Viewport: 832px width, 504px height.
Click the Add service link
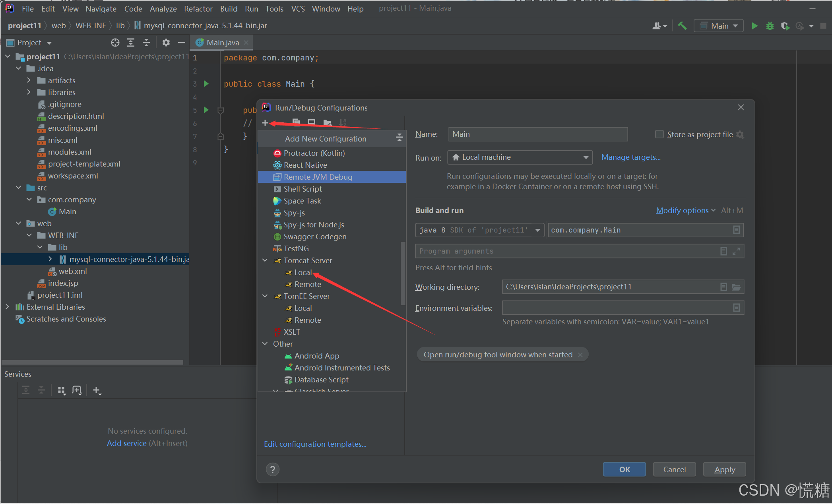[126, 443]
